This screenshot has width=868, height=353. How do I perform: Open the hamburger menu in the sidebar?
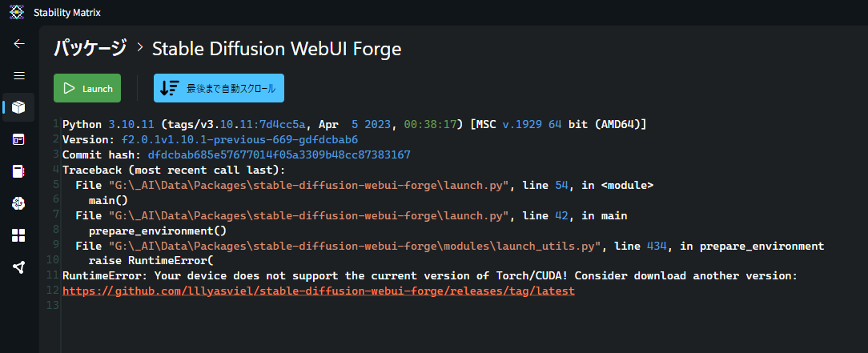(19, 76)
